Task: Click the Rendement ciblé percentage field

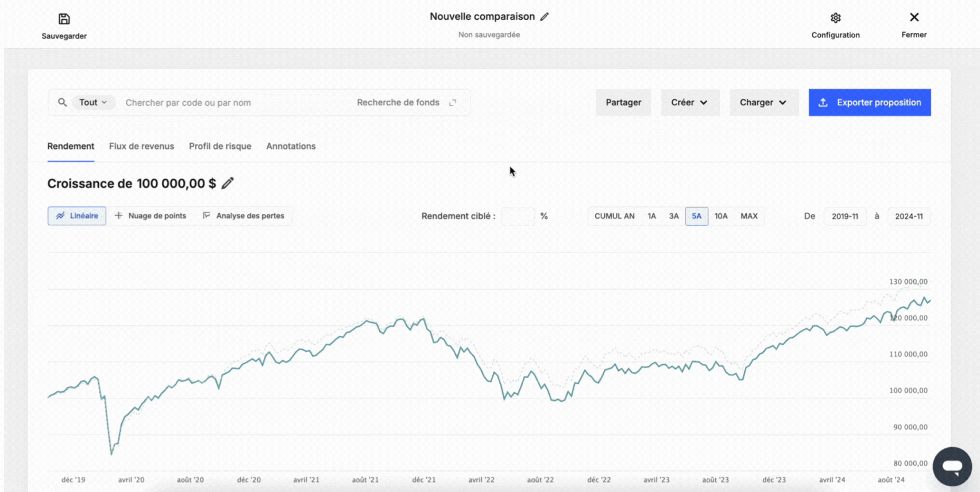Action: (x=518, y=216)
